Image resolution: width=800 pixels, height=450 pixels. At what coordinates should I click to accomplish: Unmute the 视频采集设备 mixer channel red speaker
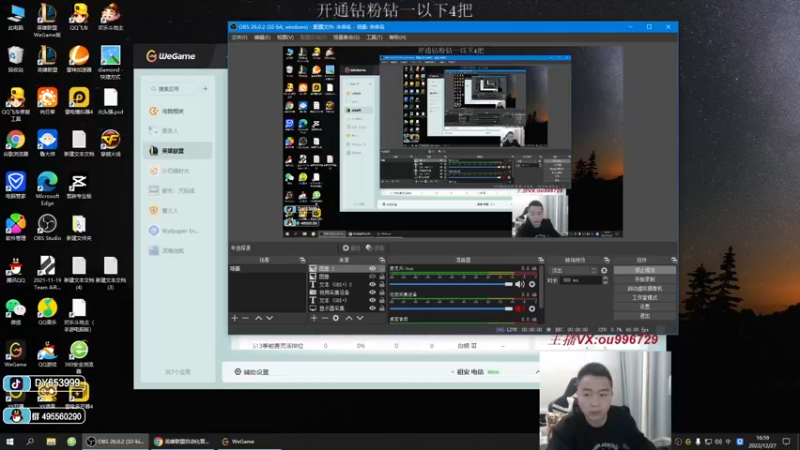point(519,309)
